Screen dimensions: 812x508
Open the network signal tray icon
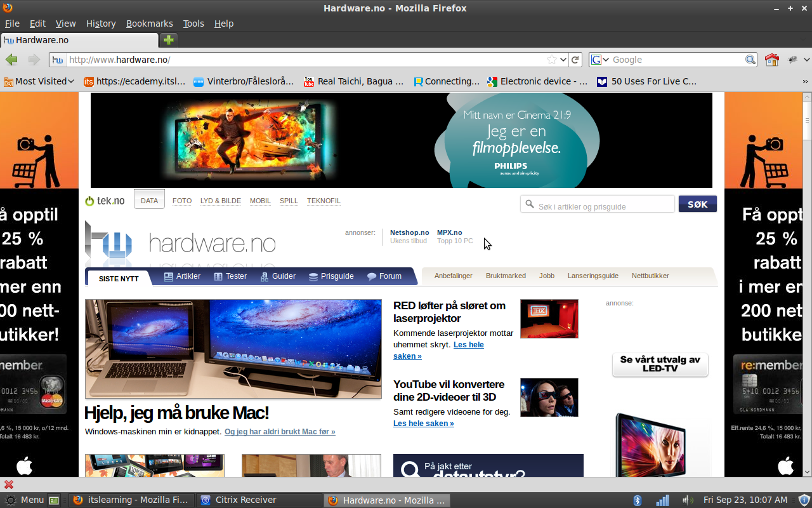[662, 500]
